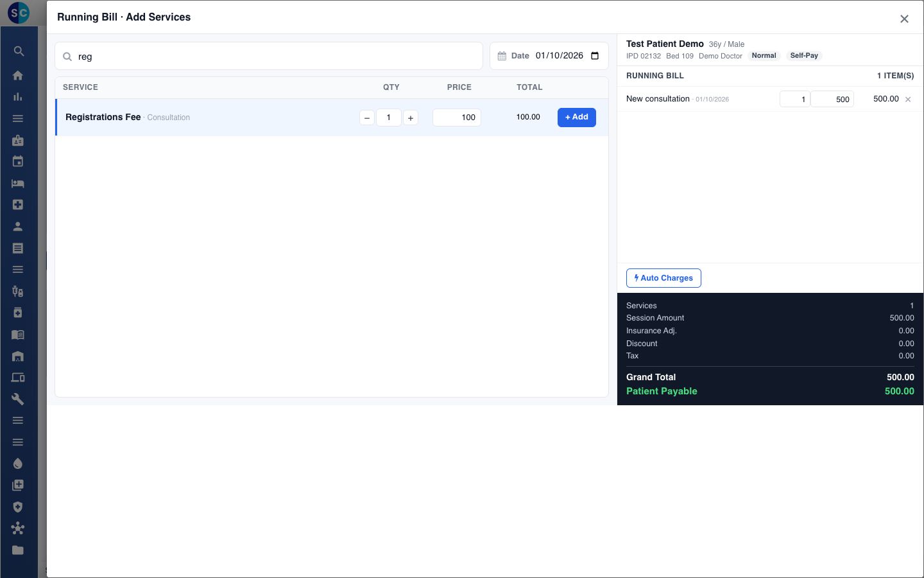
Task: Open the bed (inpatient) sidebar icon
Action: click(x=18, y=184)
